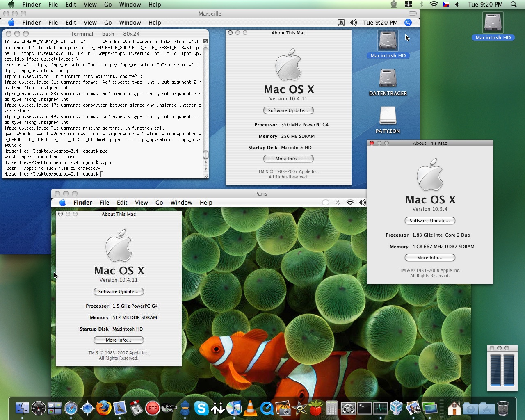
Task: Open the Go menu in Paris window
Action: tap(159, 203)
